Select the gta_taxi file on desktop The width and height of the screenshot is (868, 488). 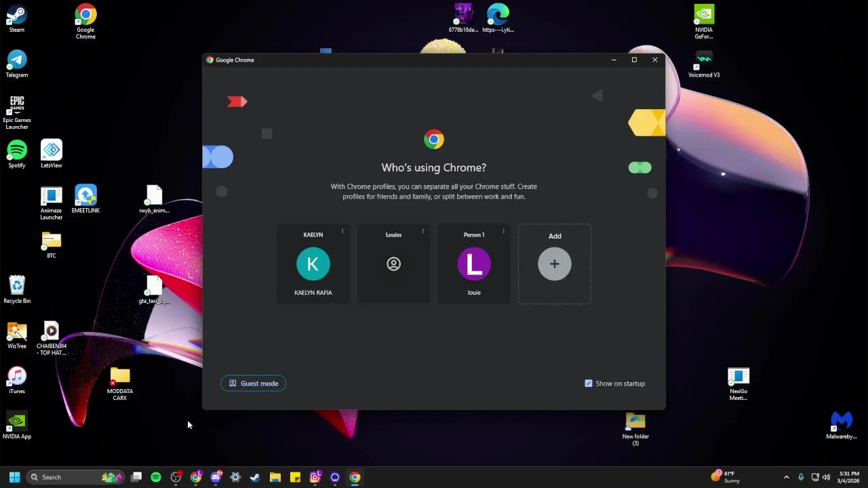pyautogui.click(x=154, y=290)
